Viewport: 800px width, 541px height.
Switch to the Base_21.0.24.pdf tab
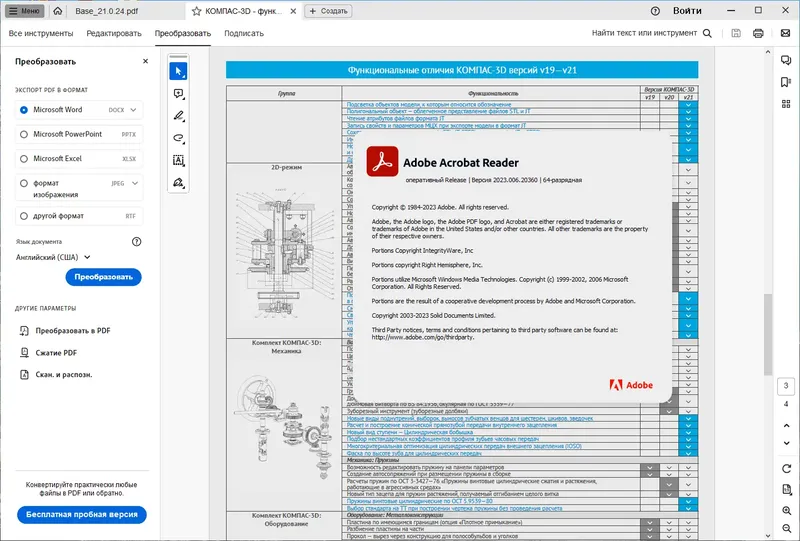pyautogui.click(x=107, y=11)
